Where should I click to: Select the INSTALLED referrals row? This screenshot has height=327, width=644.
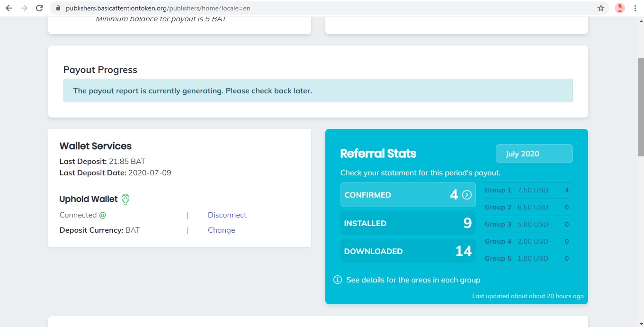[x=408, y=223]
